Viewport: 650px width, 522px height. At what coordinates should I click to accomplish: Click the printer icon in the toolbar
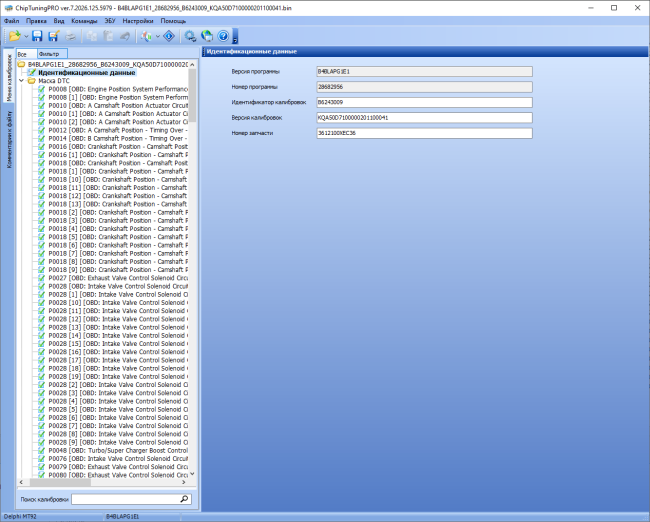point(71,36)
